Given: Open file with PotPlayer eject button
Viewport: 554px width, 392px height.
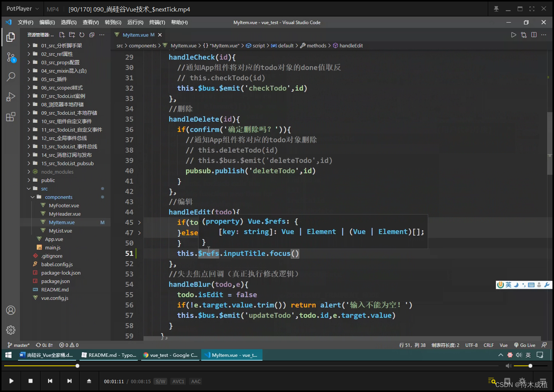Looking at the screenshot, I should (89, 381).
